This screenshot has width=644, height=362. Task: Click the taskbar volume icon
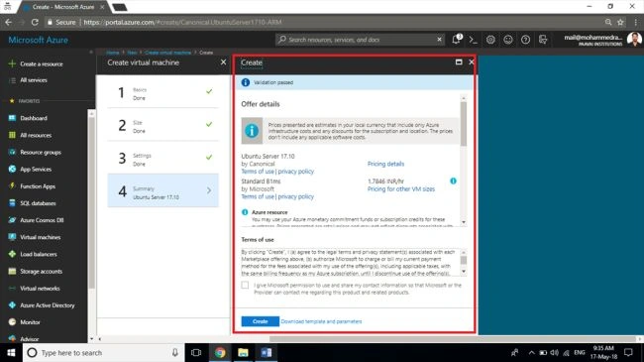pos(555,352)
